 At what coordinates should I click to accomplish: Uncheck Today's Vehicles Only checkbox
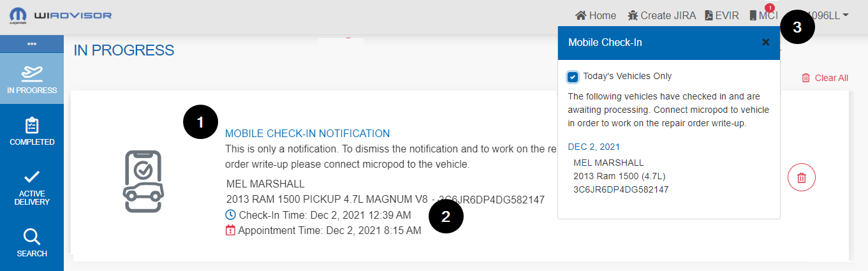tap(573, 77)
